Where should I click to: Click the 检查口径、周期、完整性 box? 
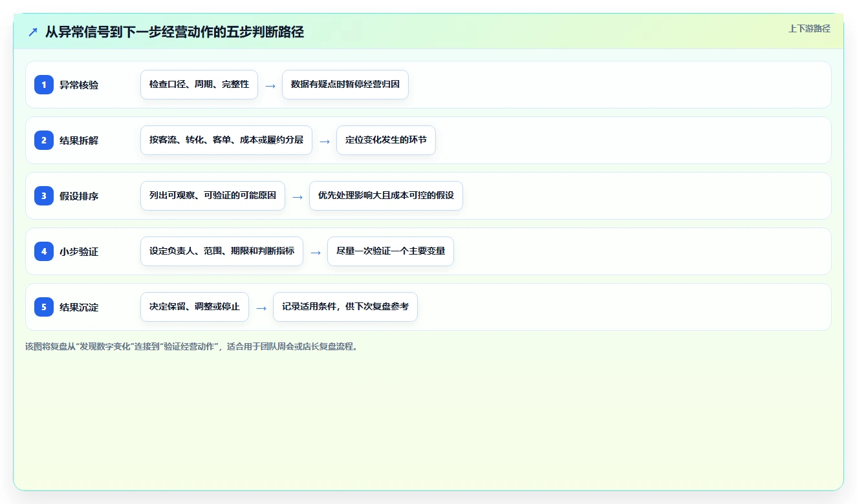point(199,85)
